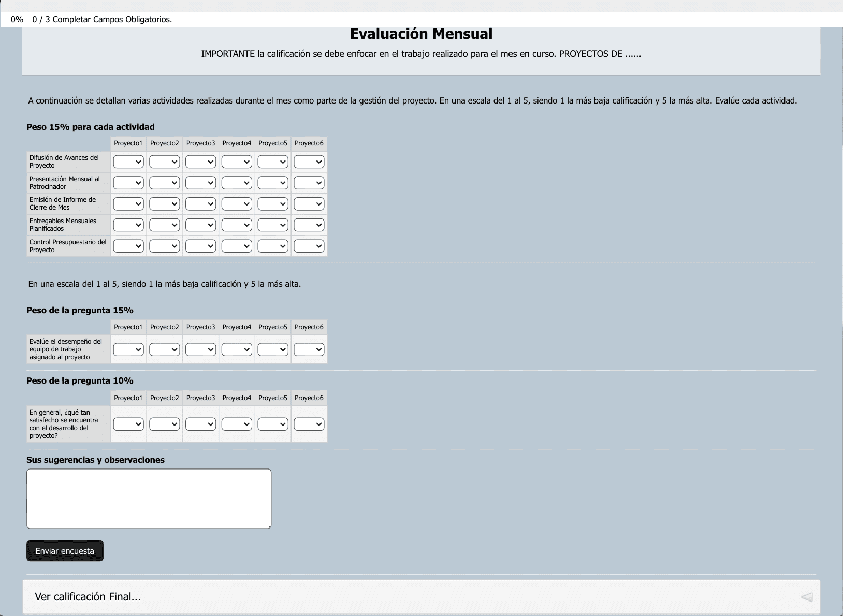The width and height of the screenshot is (843, 616).
Task: Choose Proyecto5 score for Entregables Mensuales Planificados
Action: [x=273, y=225]
